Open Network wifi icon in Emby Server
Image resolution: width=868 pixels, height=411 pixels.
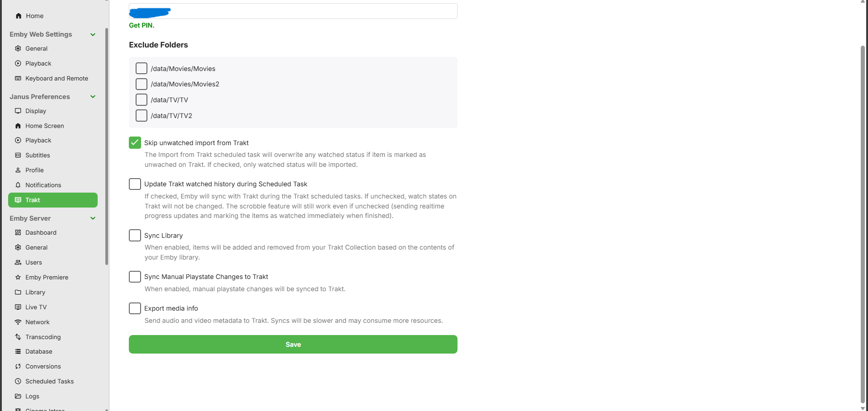(18, 322)
